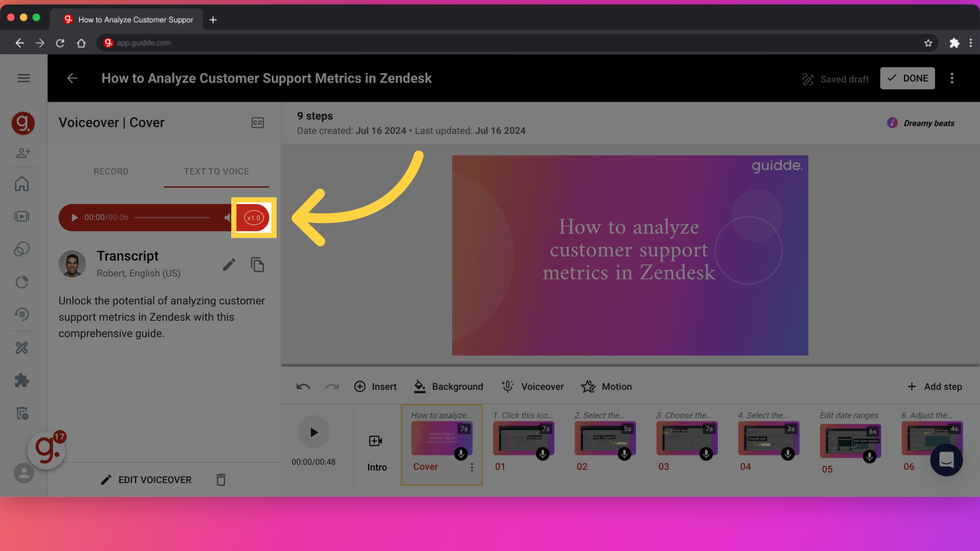Click EDIT VOICEOVER button
Viewport: 980px width, 551px height.
[x=146, y=480]
